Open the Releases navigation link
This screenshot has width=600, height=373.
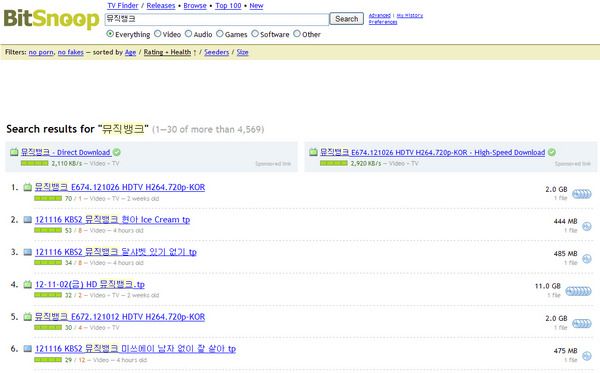click(x=161, y=6)
